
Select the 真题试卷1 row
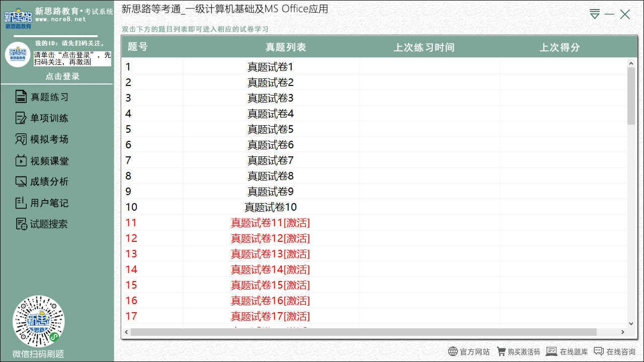375,67
